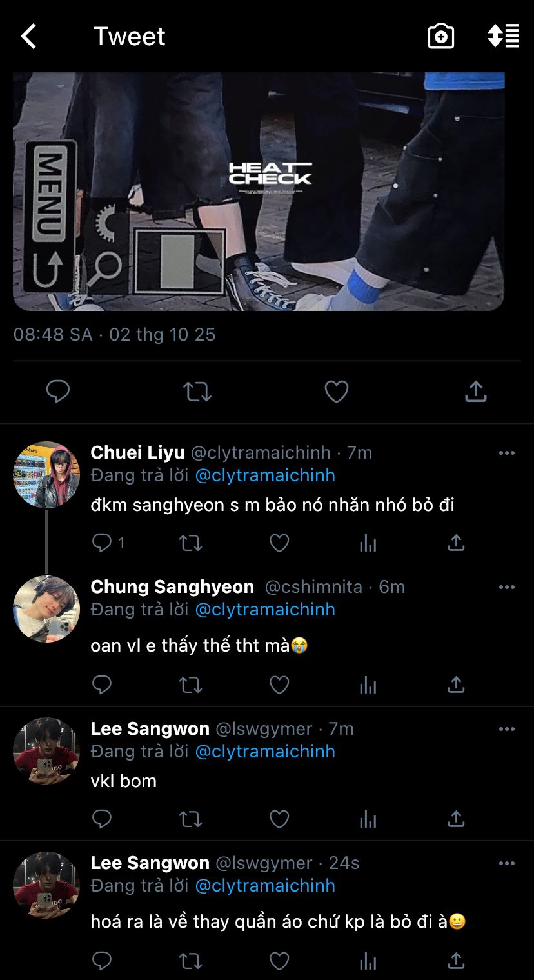The image size is (534, 980).
Task: Open more options for Chuei Liyu's reply
Action: pos(507,453)
